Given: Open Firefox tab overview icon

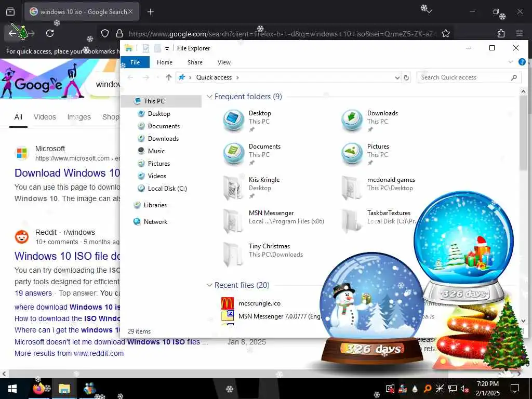Looking at the screenshot, I should pyautogui.click(x=10, y=12).
